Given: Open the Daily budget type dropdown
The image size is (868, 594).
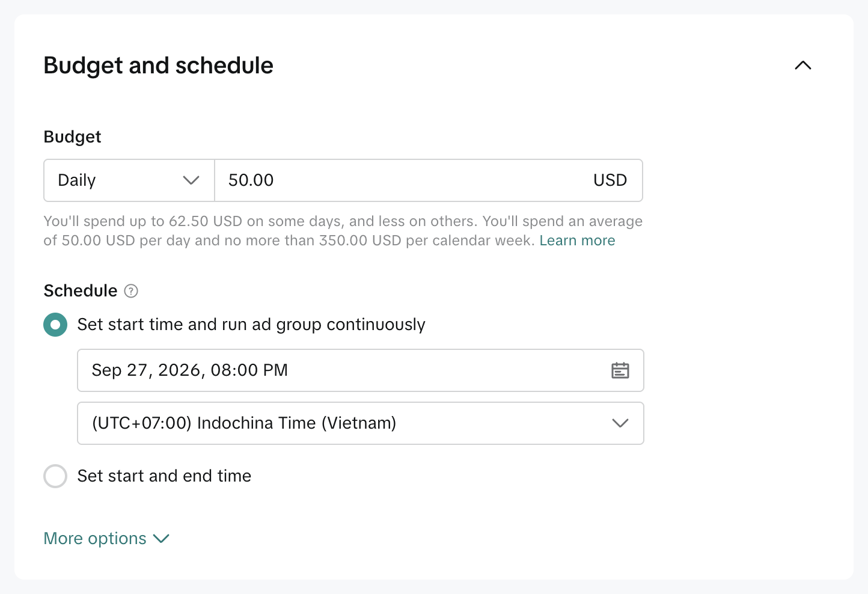Looking at the screenshot, I should coord(129,180).
